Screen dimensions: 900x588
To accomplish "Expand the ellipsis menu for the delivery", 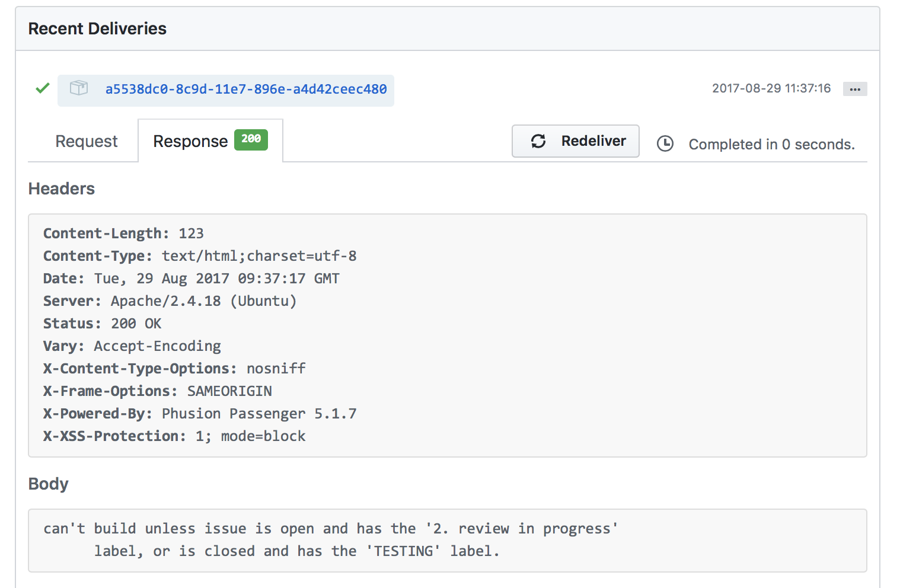I will tap(855, 89).
